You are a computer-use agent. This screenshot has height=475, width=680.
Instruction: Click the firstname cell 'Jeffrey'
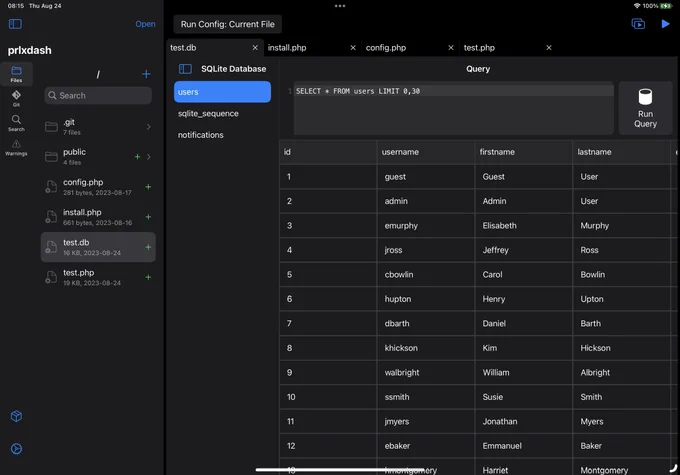[x=524, y=250]
